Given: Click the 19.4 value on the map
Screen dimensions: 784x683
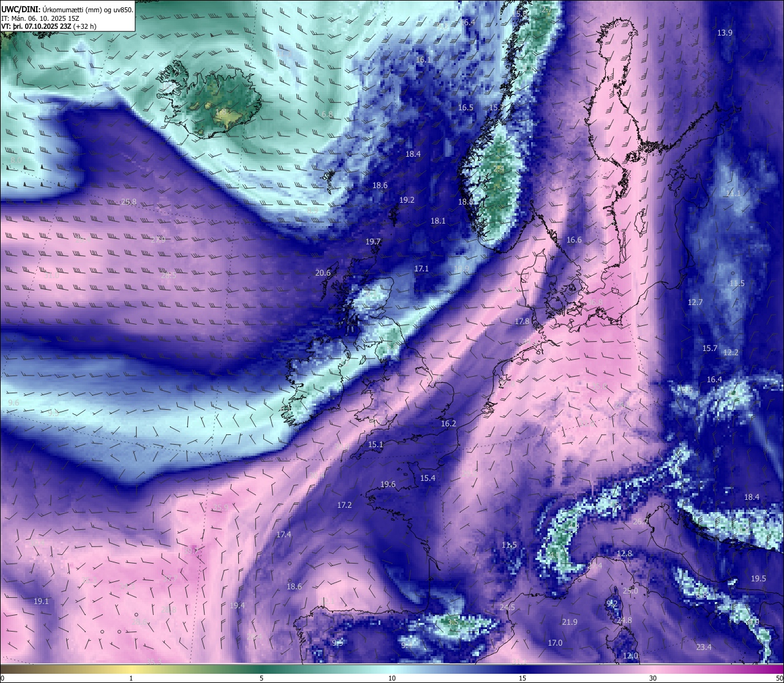Looking at the screenshot, I should [237, 606].
